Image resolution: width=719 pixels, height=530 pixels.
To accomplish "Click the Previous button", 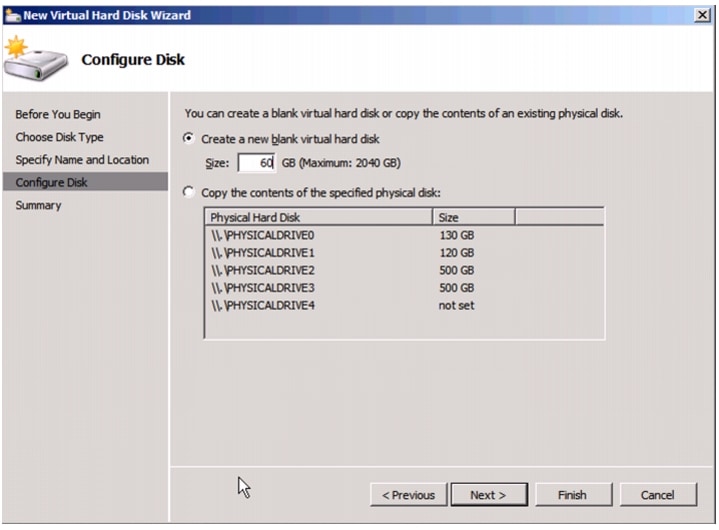I will click(x=408, y=495).
